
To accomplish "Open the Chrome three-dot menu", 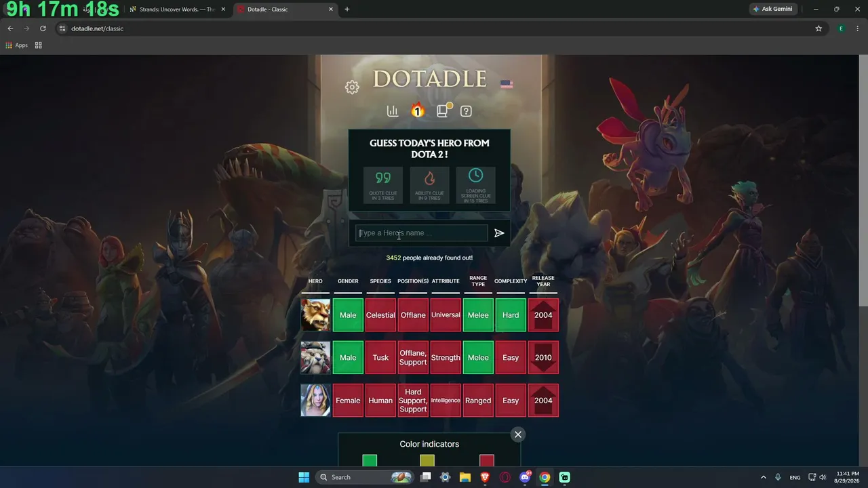I will coord(857,28).
